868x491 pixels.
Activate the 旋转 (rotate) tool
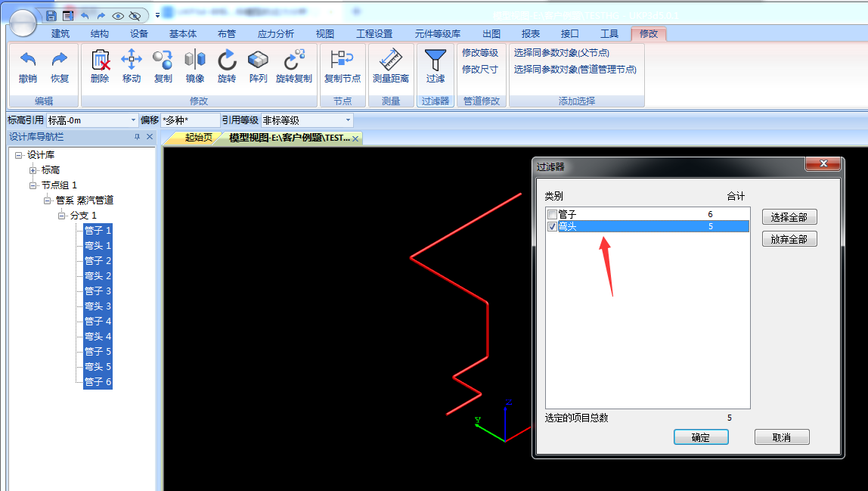tap(227, 61)
